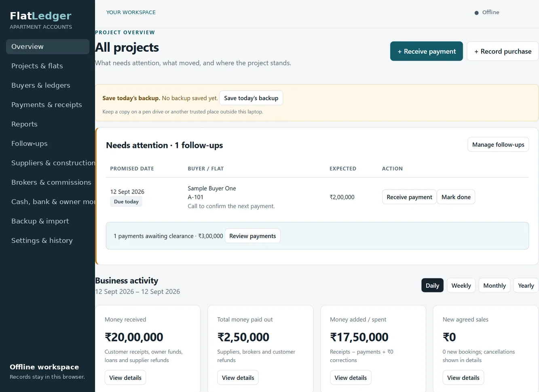The image size is (539, 392).
Task: Show Monthly business activity
Action: 495,286
